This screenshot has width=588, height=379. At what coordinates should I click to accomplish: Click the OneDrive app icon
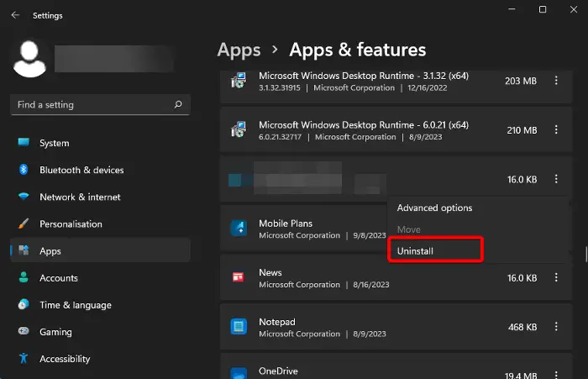239,374
